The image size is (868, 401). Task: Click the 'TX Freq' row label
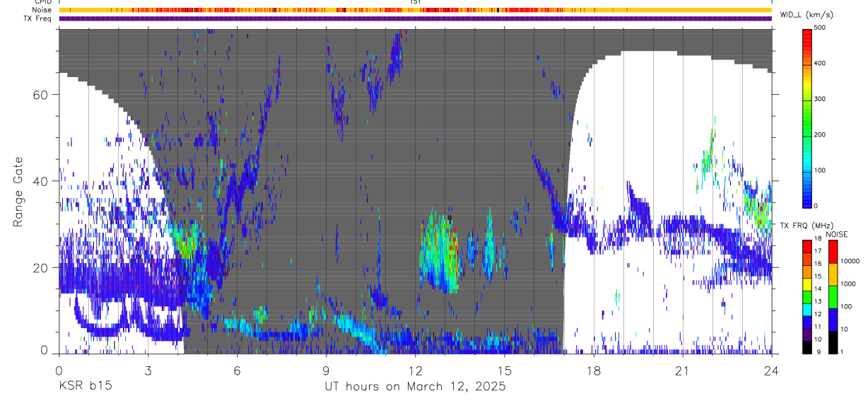(38, 18)
